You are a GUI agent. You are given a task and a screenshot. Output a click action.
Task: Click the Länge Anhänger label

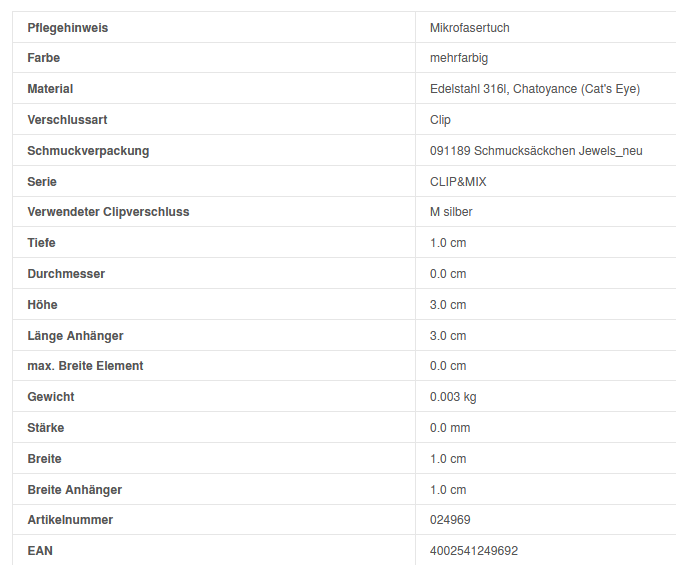click(x=75, y=336)
